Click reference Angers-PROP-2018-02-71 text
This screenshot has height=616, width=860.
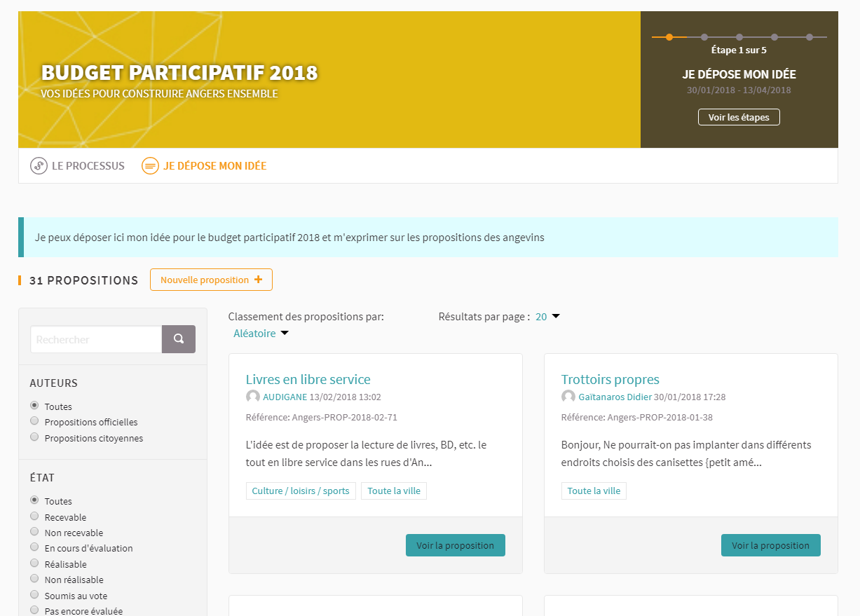tap(322, 417)
